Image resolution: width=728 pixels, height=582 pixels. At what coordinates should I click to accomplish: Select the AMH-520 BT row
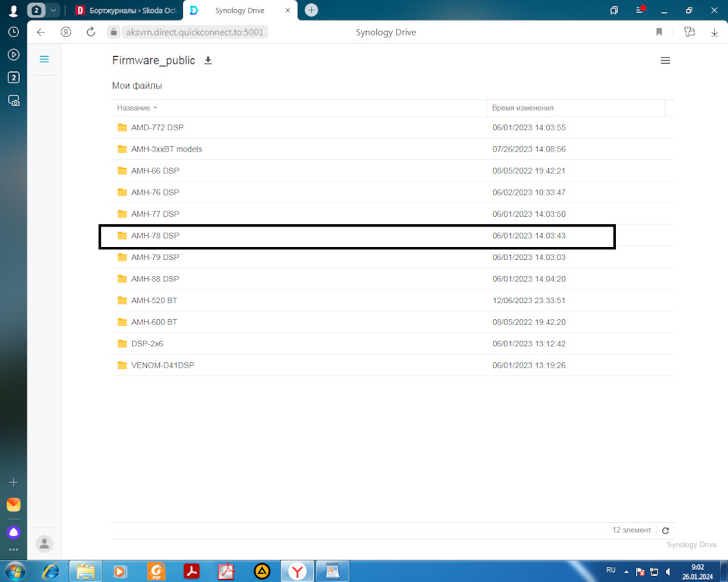(393, 300)
